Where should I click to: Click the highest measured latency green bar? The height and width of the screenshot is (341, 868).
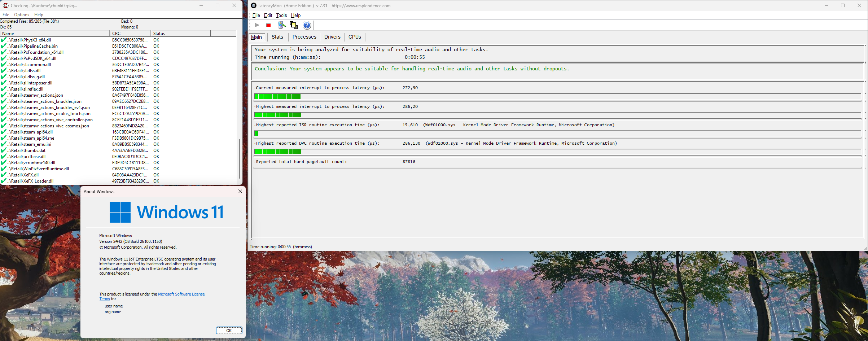pos(278,115)
